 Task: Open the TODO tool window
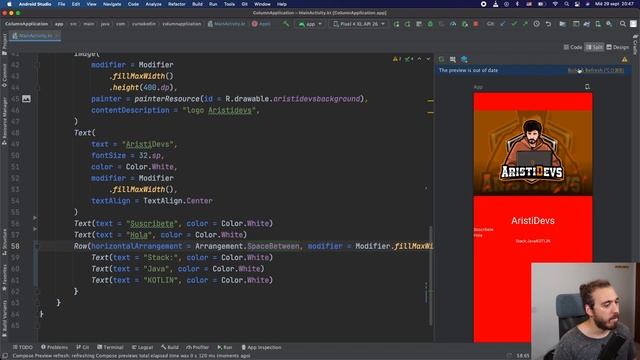pyautogui.click(x=23, y=347)
